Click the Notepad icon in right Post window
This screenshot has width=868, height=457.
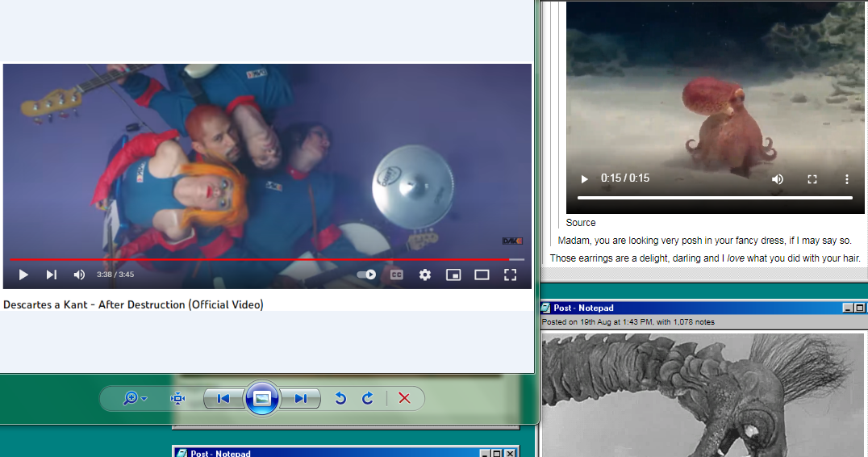[546, 308]
